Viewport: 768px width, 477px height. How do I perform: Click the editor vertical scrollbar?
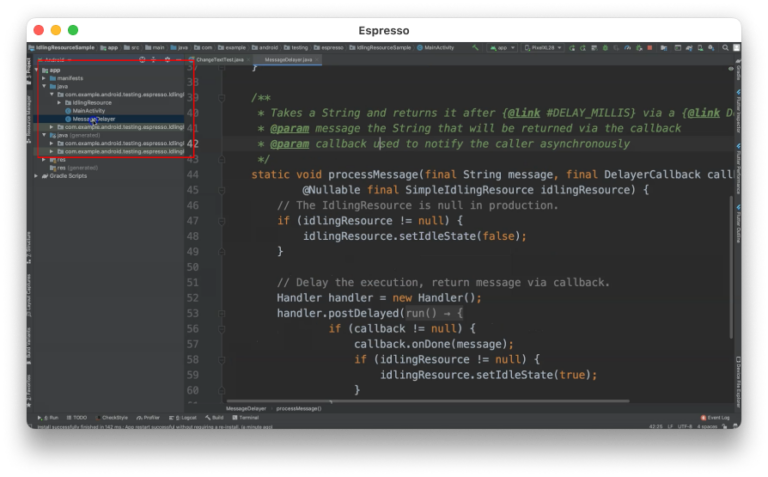[x=731, y=267]
